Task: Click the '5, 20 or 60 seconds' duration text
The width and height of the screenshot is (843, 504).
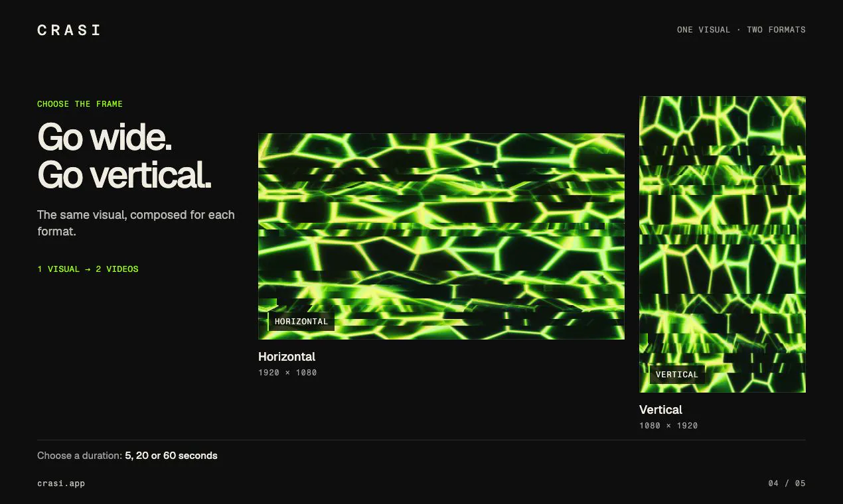Action: click(x=171, y=456)
